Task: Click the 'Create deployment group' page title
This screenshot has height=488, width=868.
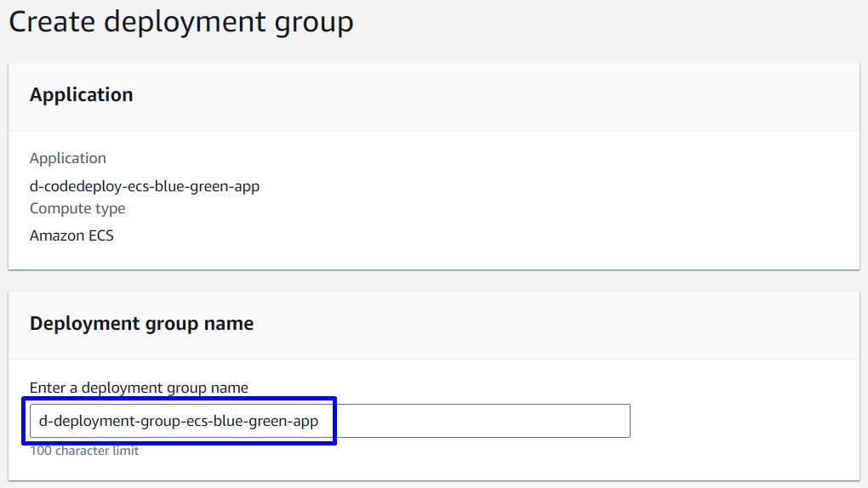Action: (x=180, y=22)
